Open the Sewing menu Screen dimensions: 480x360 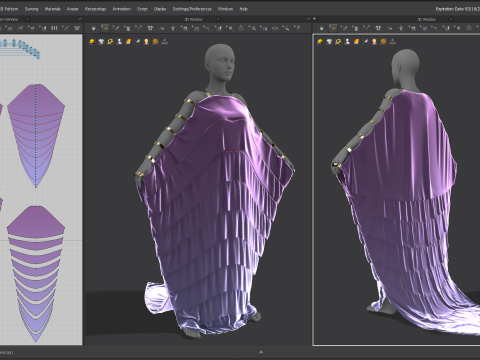coord(31,9)
